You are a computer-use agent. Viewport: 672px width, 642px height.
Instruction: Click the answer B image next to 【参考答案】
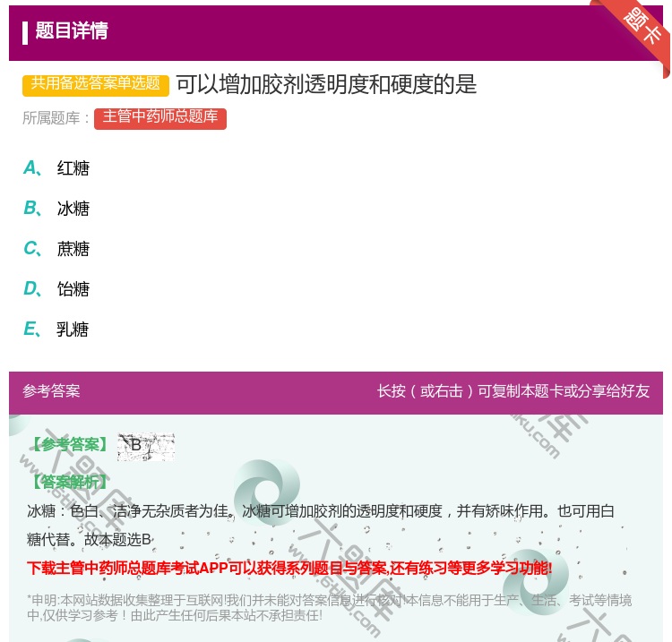146,446
